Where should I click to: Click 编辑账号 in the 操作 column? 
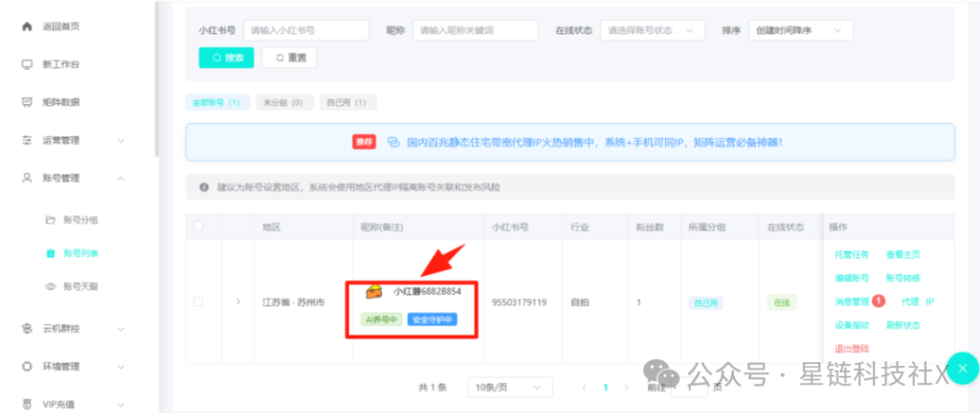click(x=852, y=277)
